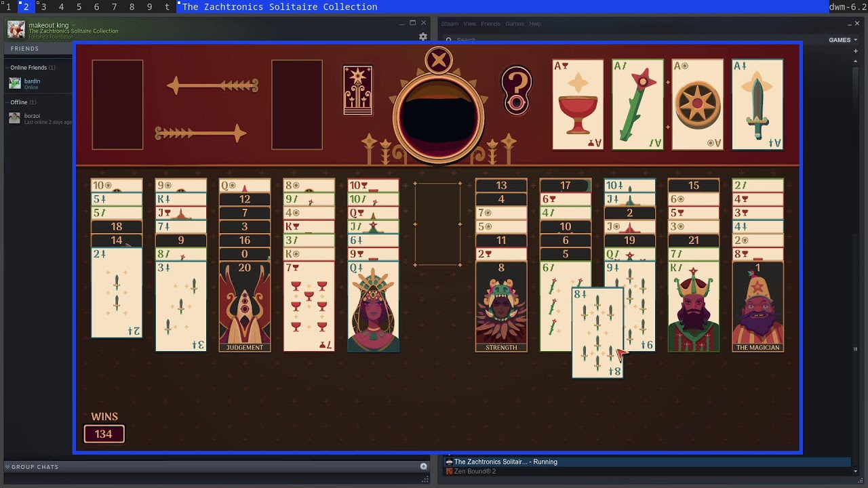Open the question mark help button
The width and height of the screenshot is (868, 488).
[516, 89]
